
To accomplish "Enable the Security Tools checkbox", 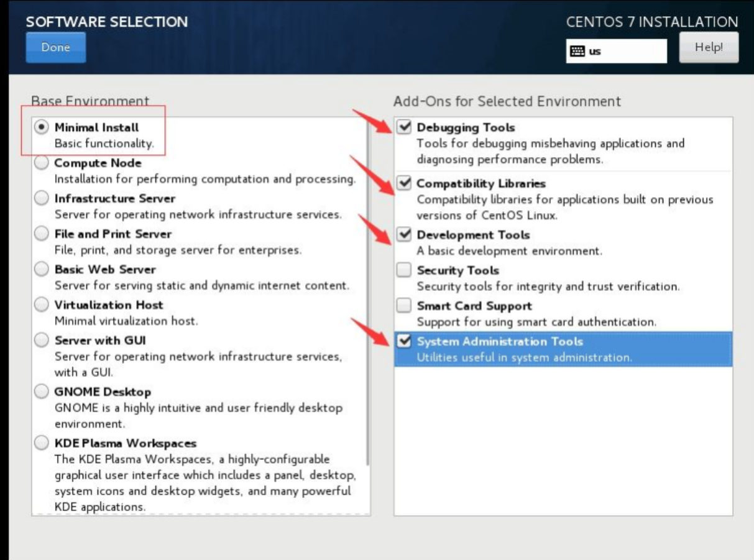I will [x=404, y=270].
